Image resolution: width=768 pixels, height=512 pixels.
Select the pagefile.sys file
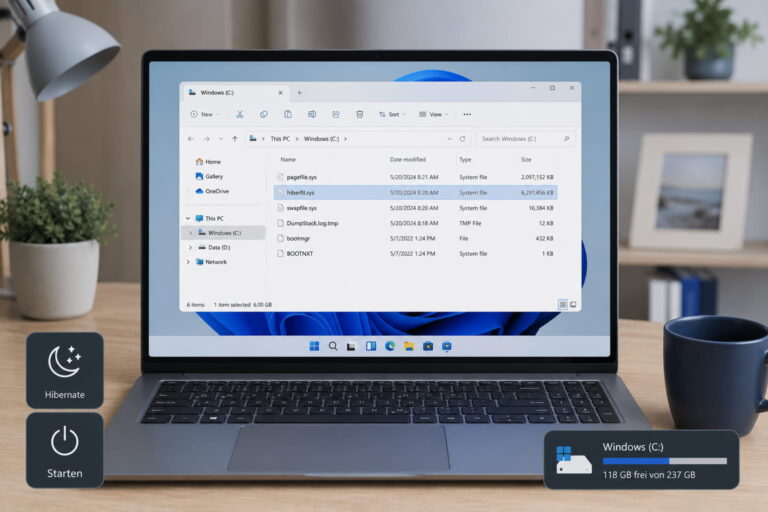coord(415,177)
